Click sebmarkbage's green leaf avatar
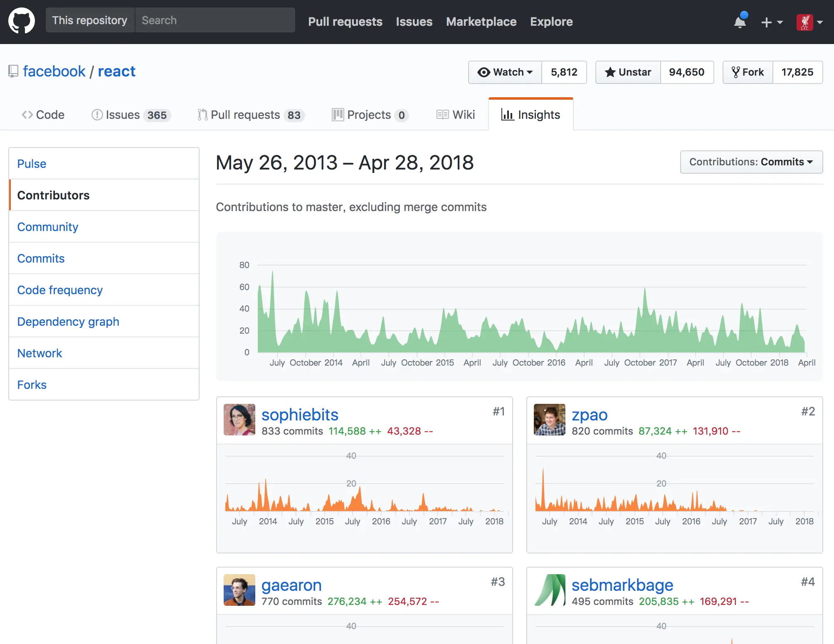The height and width of the screenshot is (644, 834). [549, 590]
